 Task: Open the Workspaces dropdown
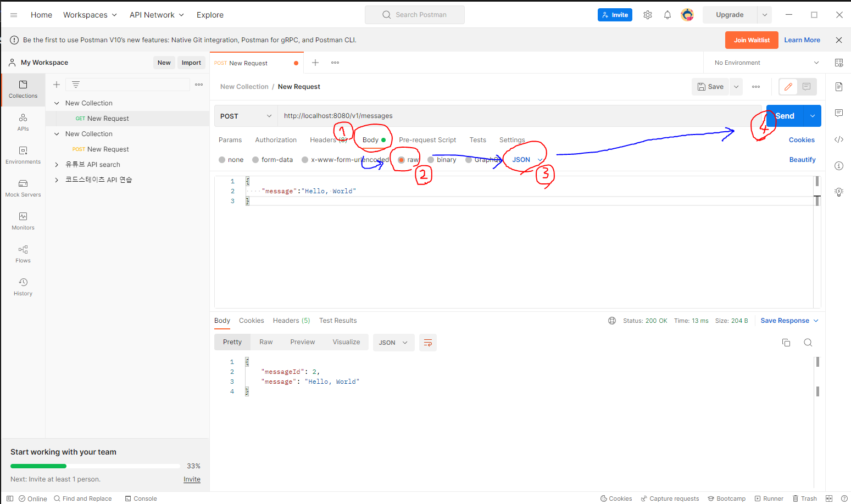[90, 15]
